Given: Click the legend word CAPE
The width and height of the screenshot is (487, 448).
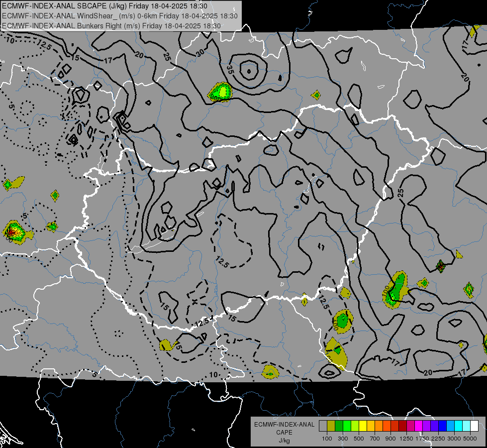Looking at the screenshot, I should 284,433.
